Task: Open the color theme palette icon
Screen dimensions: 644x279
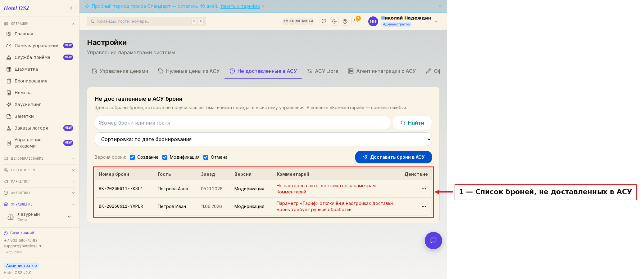Action: click(x=324, y=21)
